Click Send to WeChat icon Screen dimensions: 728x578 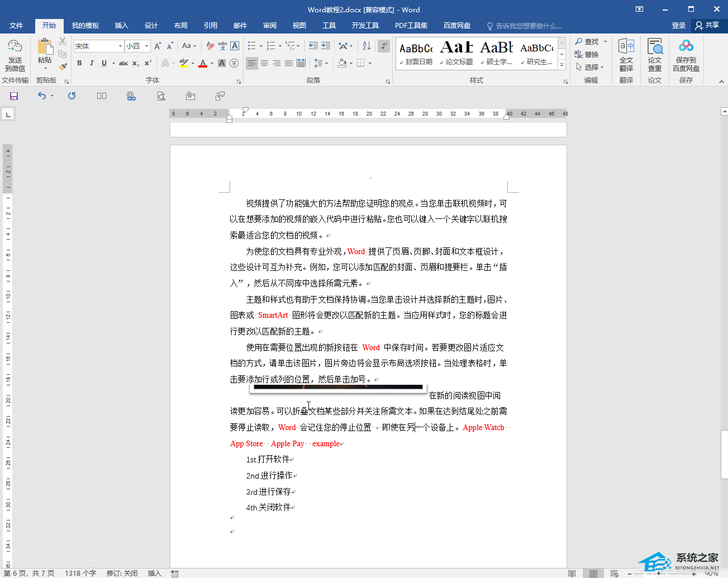point(15,55)
